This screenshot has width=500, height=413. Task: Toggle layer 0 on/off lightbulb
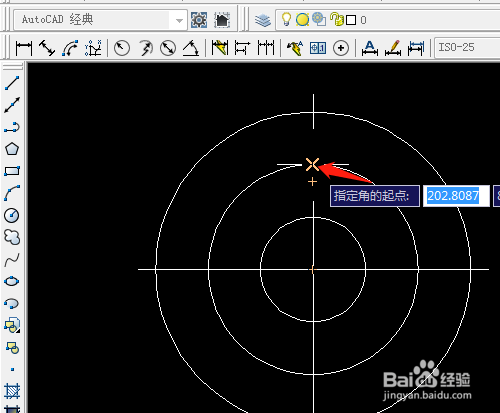tap(286, 20)
